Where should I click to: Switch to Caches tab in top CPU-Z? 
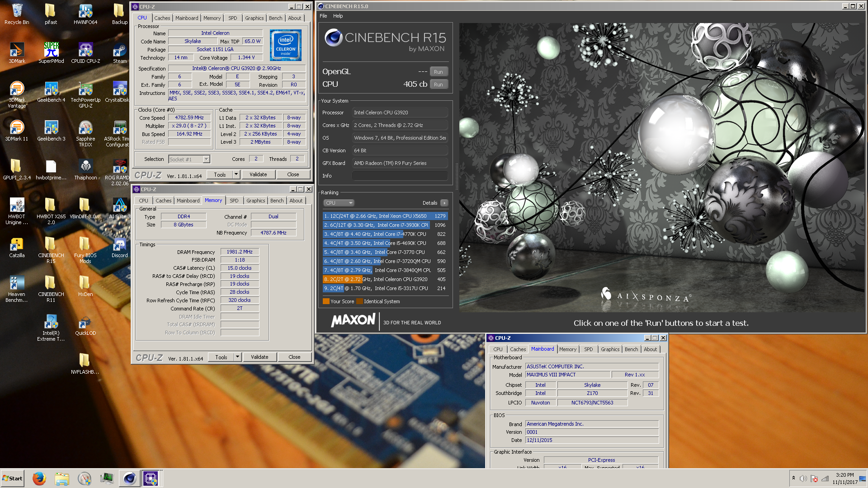(x=162, y=18)
